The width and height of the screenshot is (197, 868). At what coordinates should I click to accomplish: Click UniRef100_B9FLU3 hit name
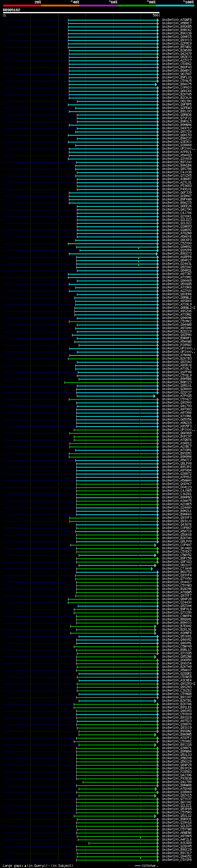176,78
